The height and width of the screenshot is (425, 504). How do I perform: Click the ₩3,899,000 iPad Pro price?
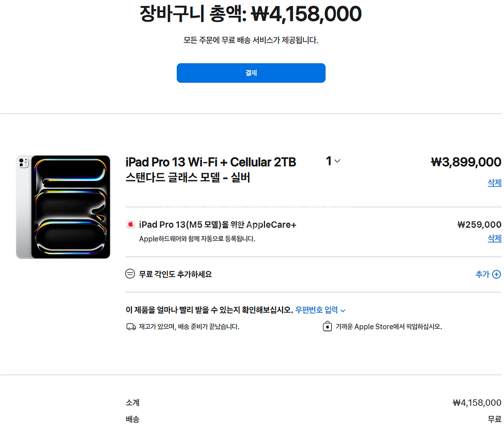pos(465,162)
